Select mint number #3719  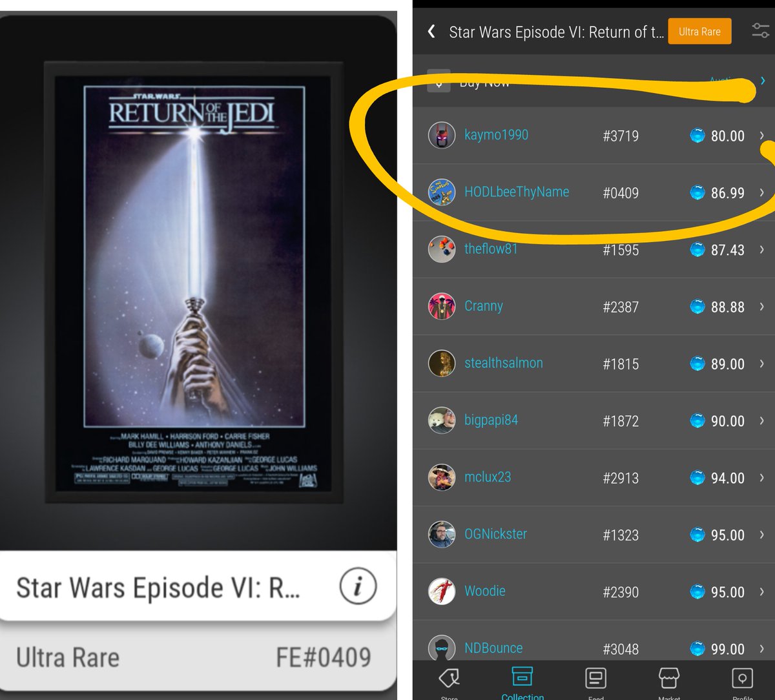click(621, 136)
